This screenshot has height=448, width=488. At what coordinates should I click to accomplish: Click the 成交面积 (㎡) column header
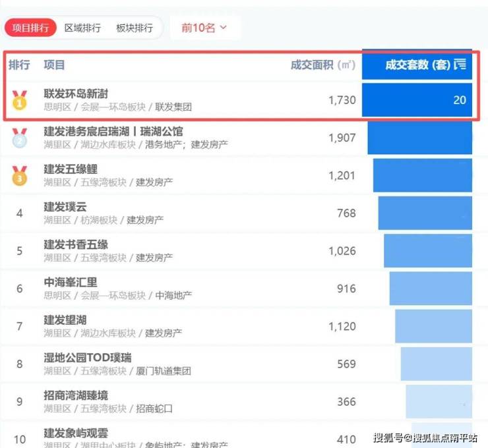click(322, 65)
